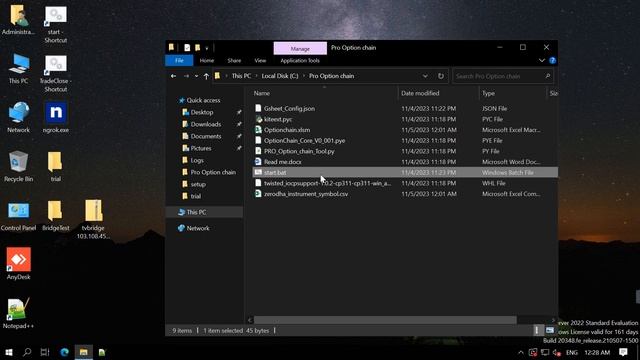
Task: Open the Home ribbon tab
Action: pyautogui.click(x=207, y=60)
